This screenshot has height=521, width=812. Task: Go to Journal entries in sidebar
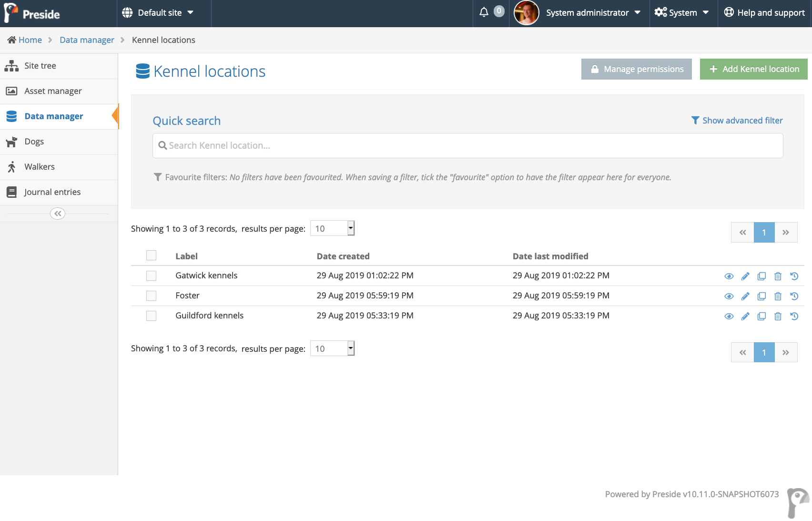pyautogui.click(x=52, y=192)
